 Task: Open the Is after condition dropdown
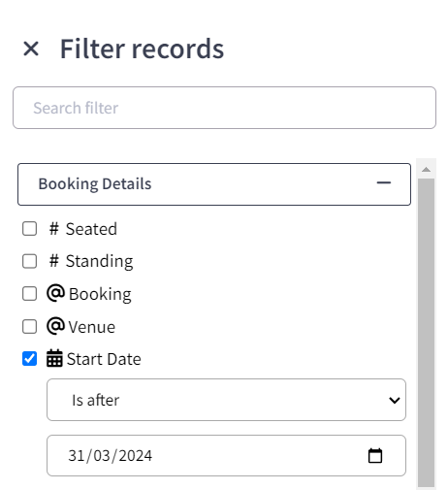226,400
